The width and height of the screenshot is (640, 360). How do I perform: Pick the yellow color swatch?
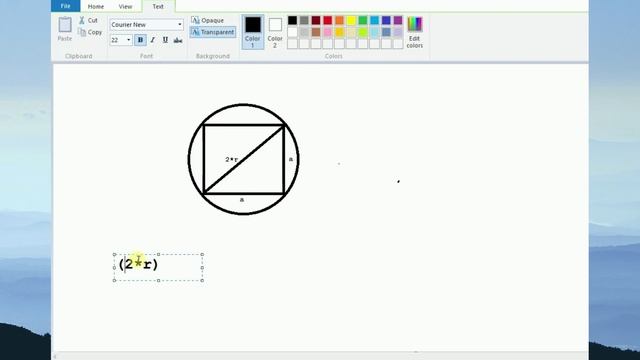351,20
